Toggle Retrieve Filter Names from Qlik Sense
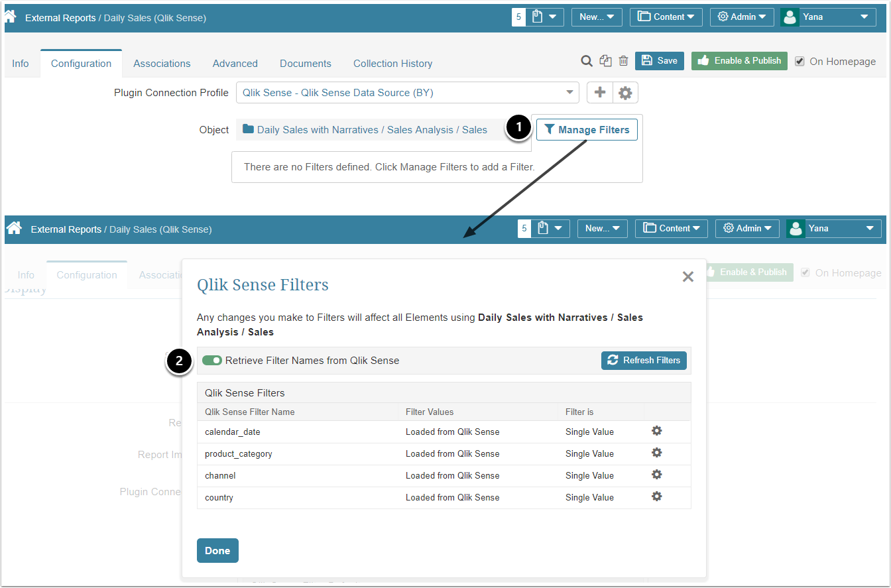The height and width of the screenshot is (588, 891). (212, 361)
